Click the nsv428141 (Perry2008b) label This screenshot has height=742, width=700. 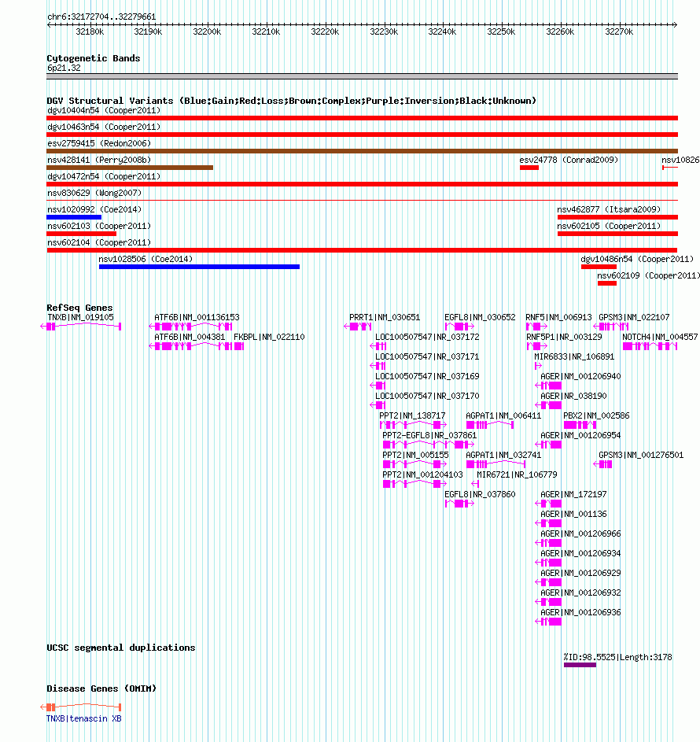point(99,160)
